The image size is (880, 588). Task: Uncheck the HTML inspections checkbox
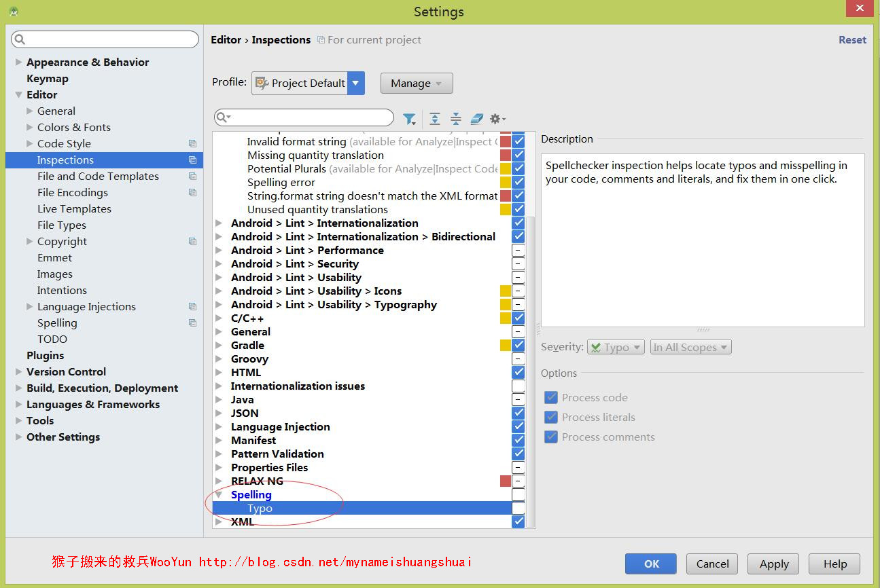tap(518, 372)
